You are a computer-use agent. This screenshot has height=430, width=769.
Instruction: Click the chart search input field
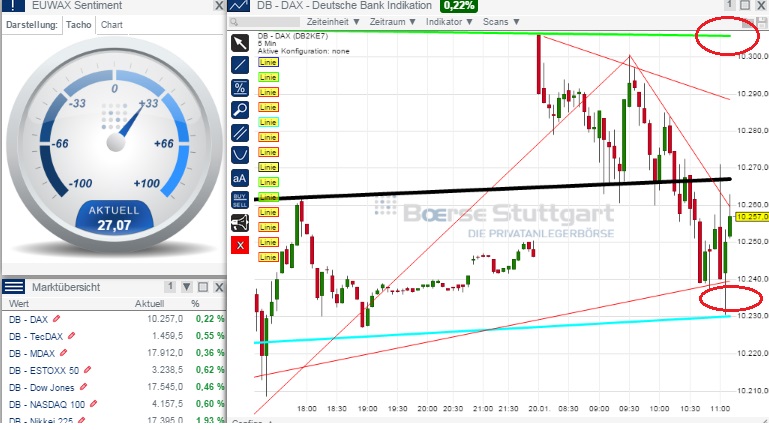264,22
